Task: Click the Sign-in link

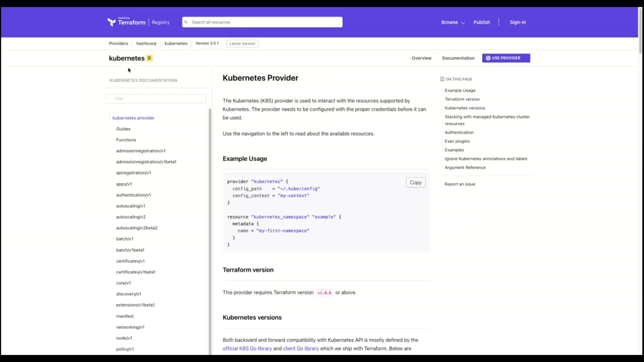Action: [x=517, y=22]
